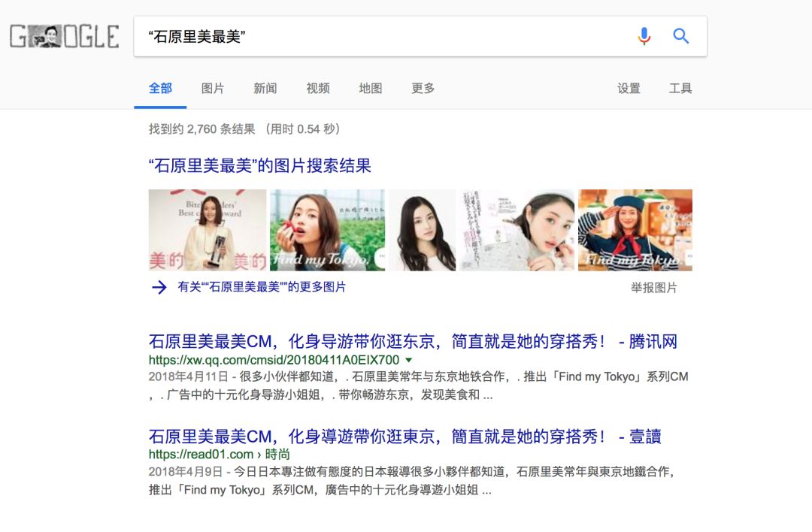Click the arrow icon beside more images link
The width and height of the screenshot is (812, 532).
coord(159,287)
